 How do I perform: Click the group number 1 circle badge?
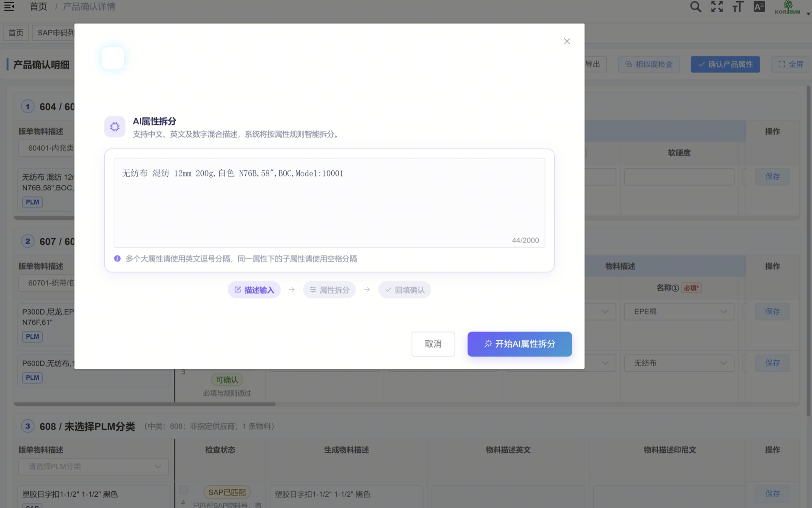coord(28,107)
